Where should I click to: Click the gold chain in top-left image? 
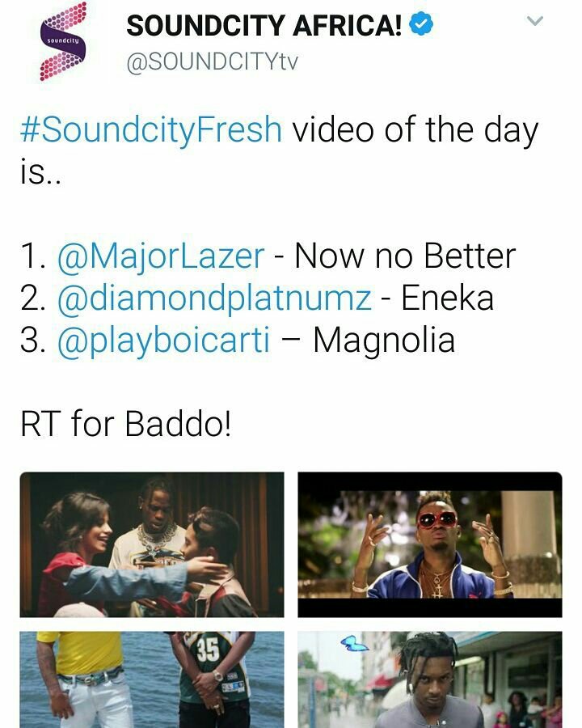157,538
